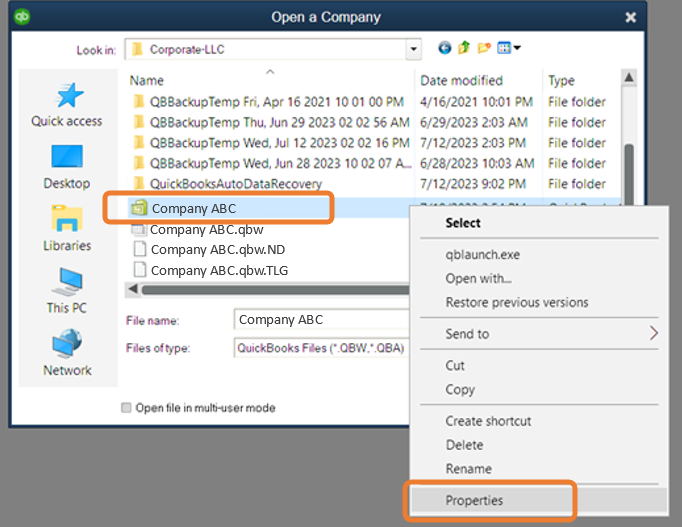682x527 pixels.
Task: Sort files by the Type column
Action: tap(561, 80)
